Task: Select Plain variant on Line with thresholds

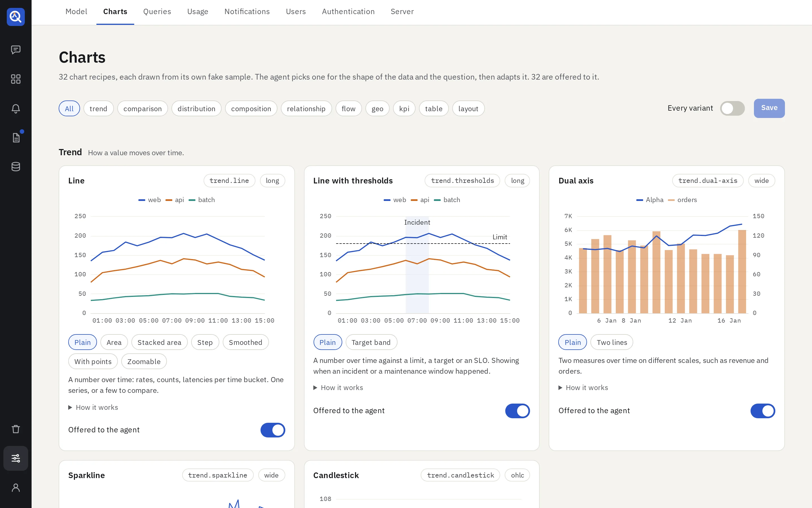Action: [328, 342]
